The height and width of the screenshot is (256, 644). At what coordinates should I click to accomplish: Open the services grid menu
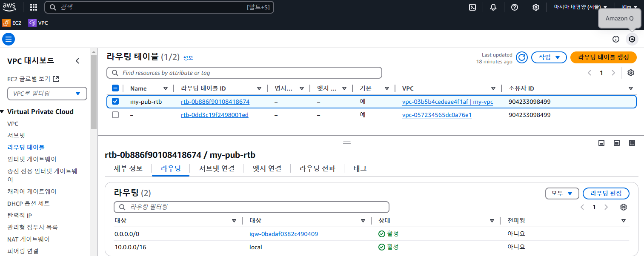tap(34, 7)
